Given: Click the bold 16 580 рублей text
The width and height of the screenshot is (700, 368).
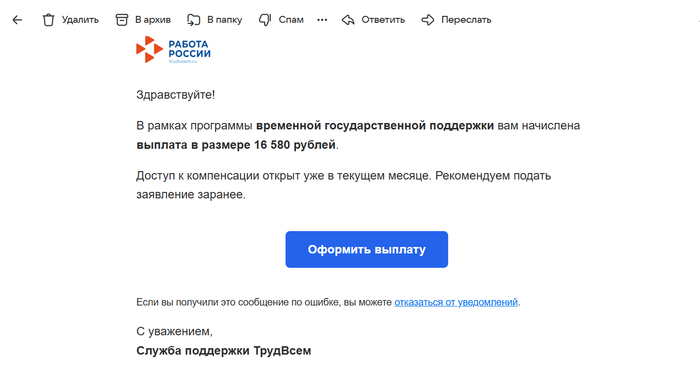Looking at the screenshot, I should 295,145.
